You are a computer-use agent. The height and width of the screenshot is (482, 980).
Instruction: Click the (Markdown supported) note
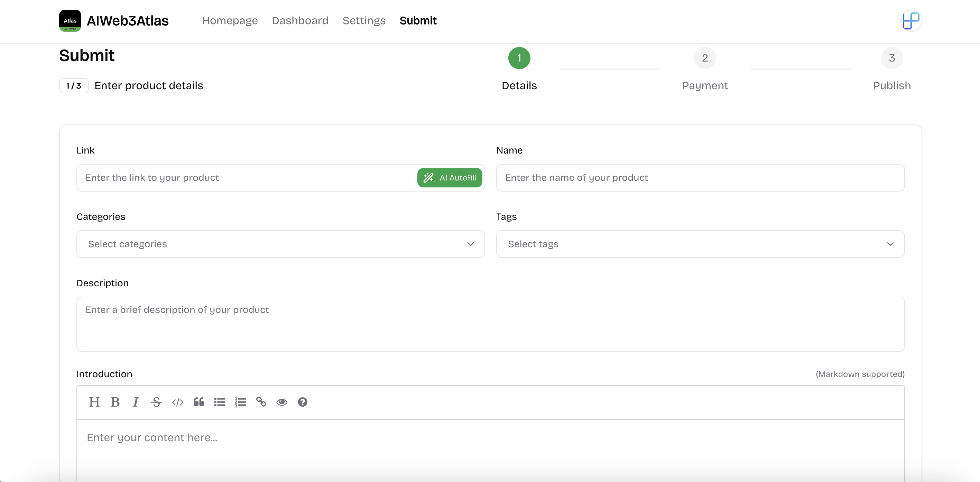click(x=860, y=374)
